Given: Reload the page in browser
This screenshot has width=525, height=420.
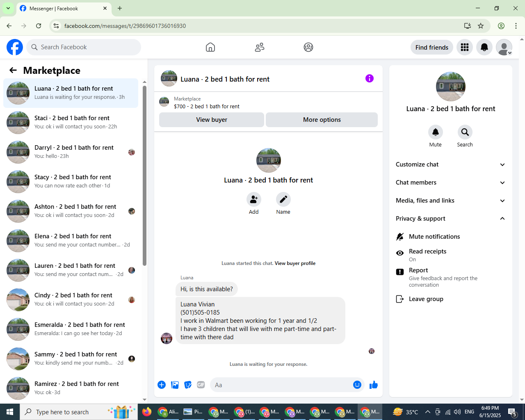Looking at the screenshot, I should (39, 26).
